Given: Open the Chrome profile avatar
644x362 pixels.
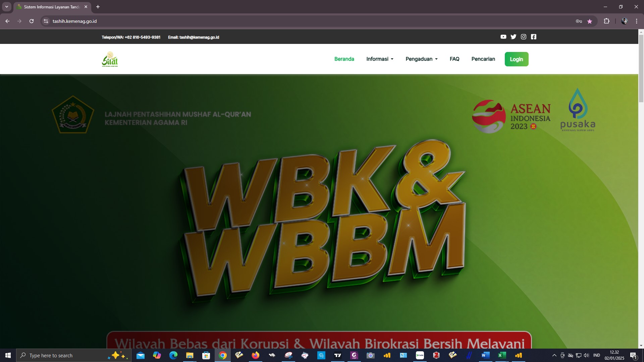Looking at the screenshot, I should [x=624, y=21].
